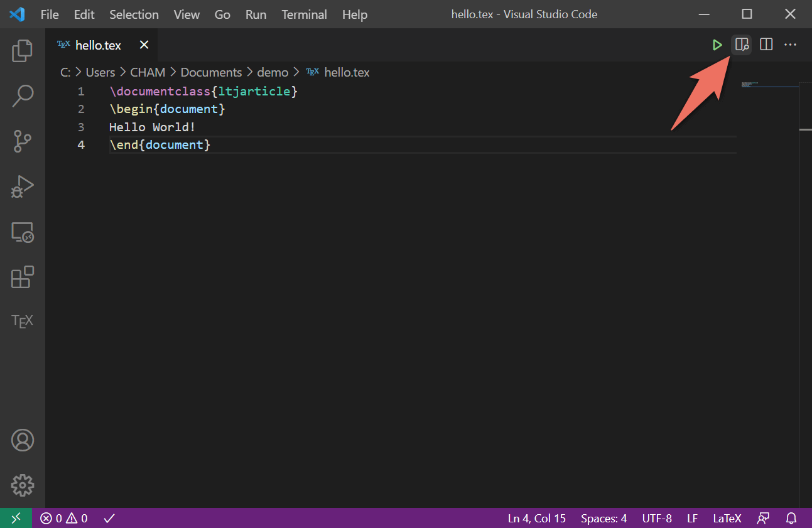The image size is (812, 528).
Task: Click the LaTeX language mode indicator
Action: (x=727, y=519)
